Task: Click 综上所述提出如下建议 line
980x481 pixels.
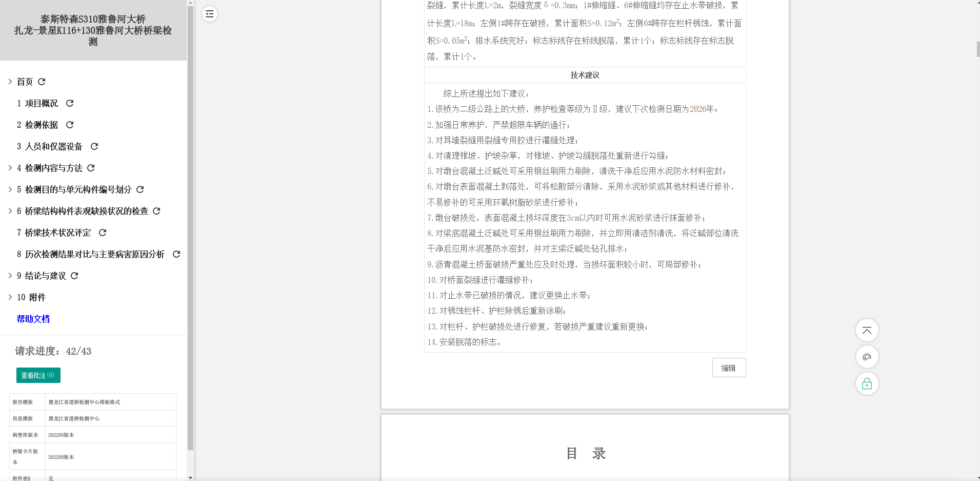Action: point(486,93)
